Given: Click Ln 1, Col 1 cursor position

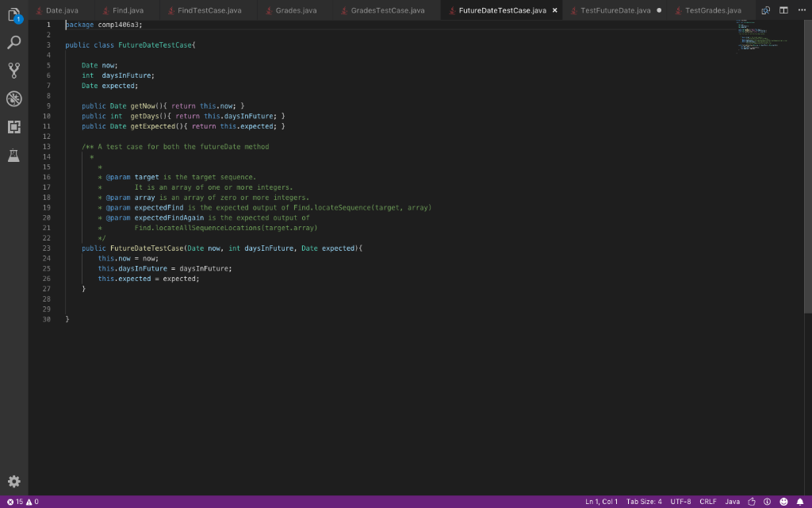Looking at the screenshot, I should point(601,502).
